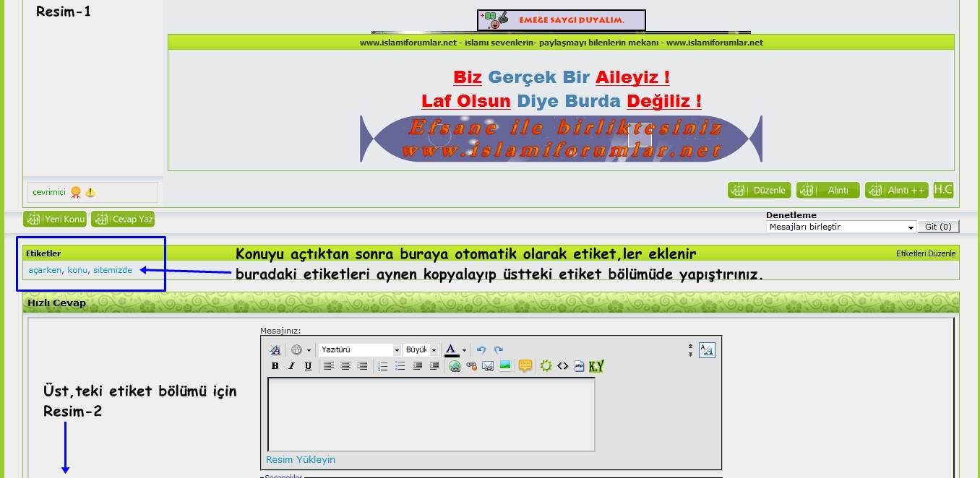Edit the post with Düzenle

tap(760, 190)
